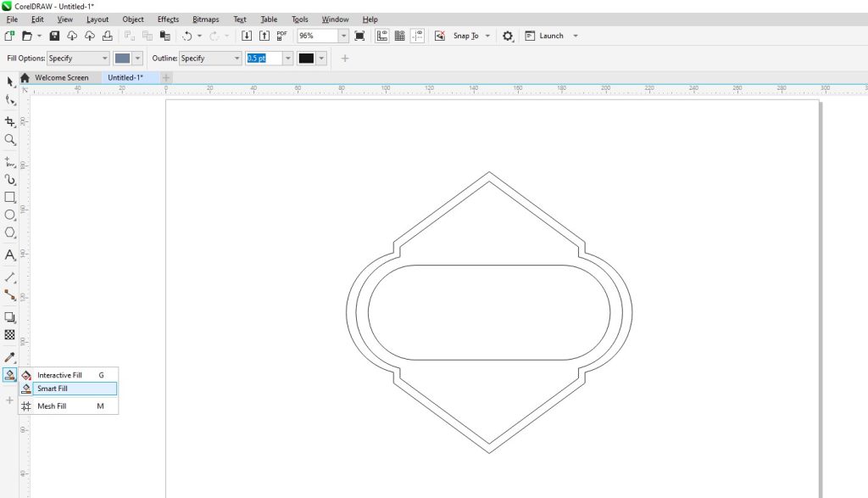This screenshot has width=868, height=498.
Task: Toggle the show rulers button
Action: [x=382, y=36]
